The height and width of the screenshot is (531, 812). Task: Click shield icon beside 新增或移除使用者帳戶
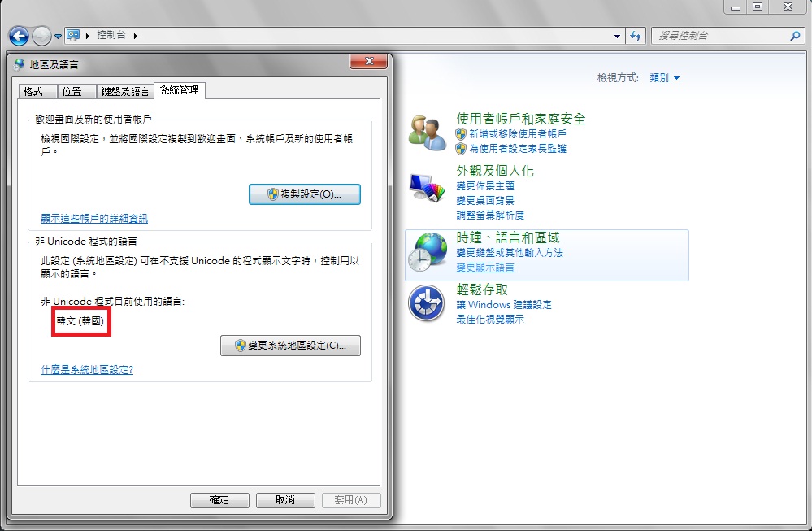pyautogui.click(x=461, y=134)
